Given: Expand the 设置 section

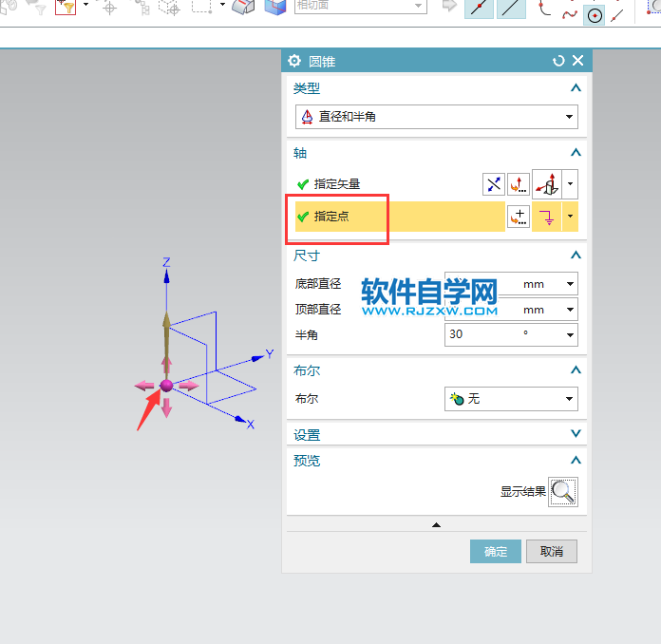Looking at the screenshot, I should click(x=576, y=433).
